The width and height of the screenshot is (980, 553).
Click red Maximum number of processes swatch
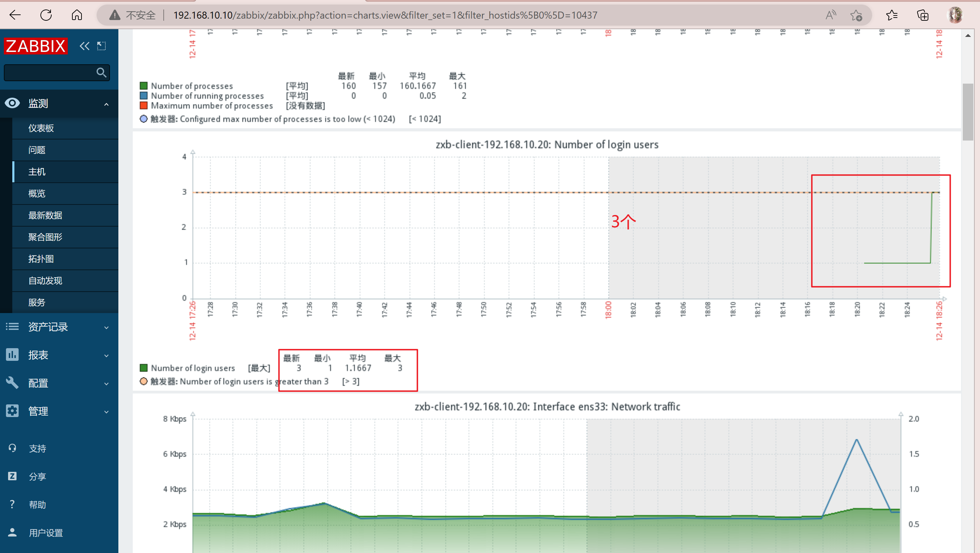[x=143, y=105]
